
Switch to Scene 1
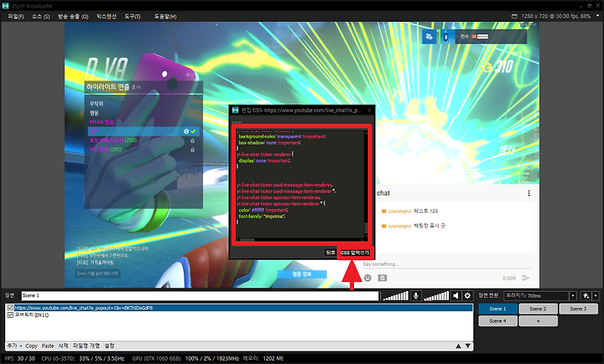point(497,309)
